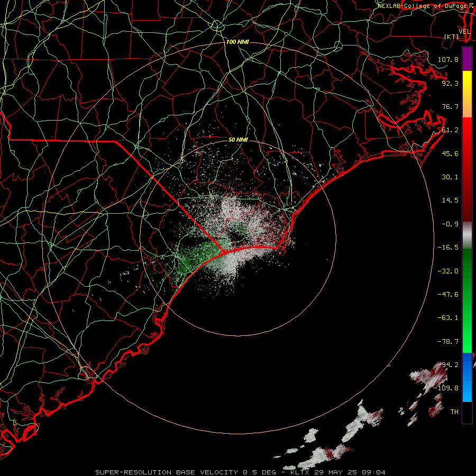Select the 61.2 scale value
The height and width of the screenshot is (476, 476).
click(x=450, y=130)
